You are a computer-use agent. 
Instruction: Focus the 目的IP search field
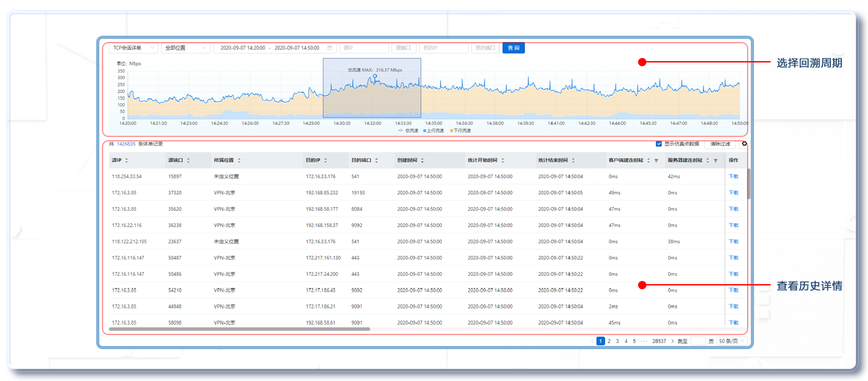tap(443, 48)
